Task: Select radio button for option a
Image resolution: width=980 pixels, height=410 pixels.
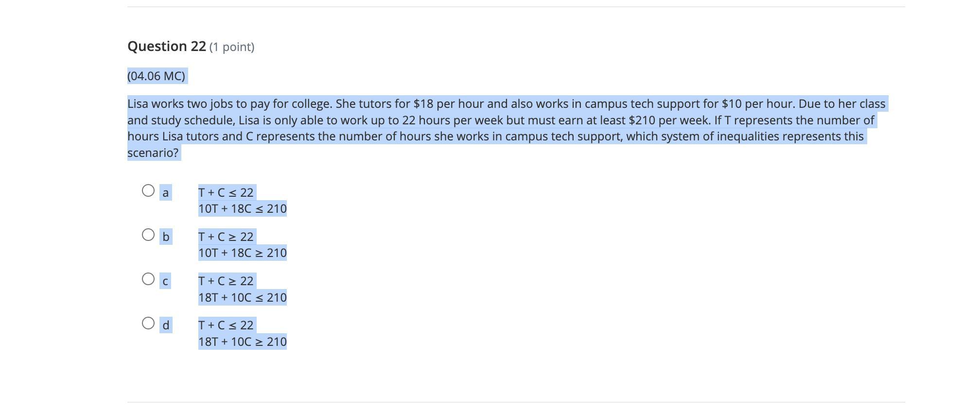Action: pos(148,190)
